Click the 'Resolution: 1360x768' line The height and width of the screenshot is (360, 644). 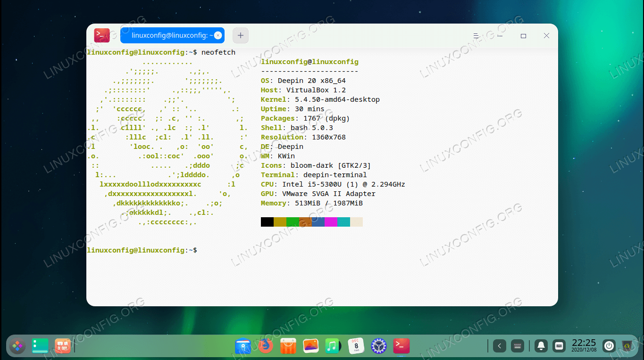[303, 137]
